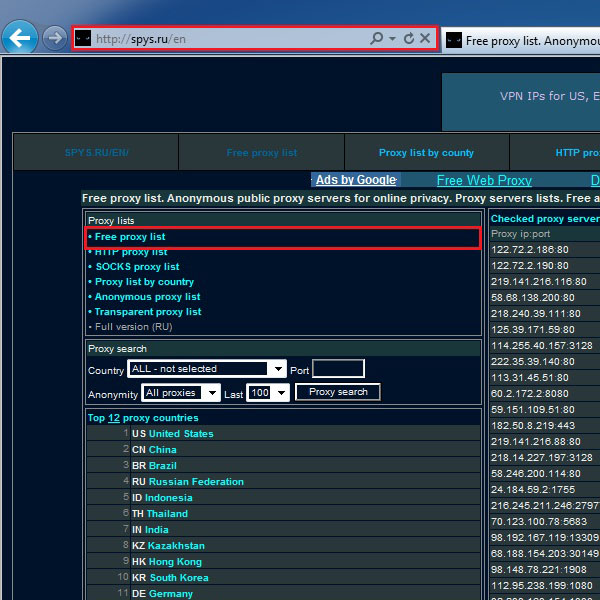
Task: Click the VPN IPs for US banner
Action: pyautogui.click(x=521, y=102)
